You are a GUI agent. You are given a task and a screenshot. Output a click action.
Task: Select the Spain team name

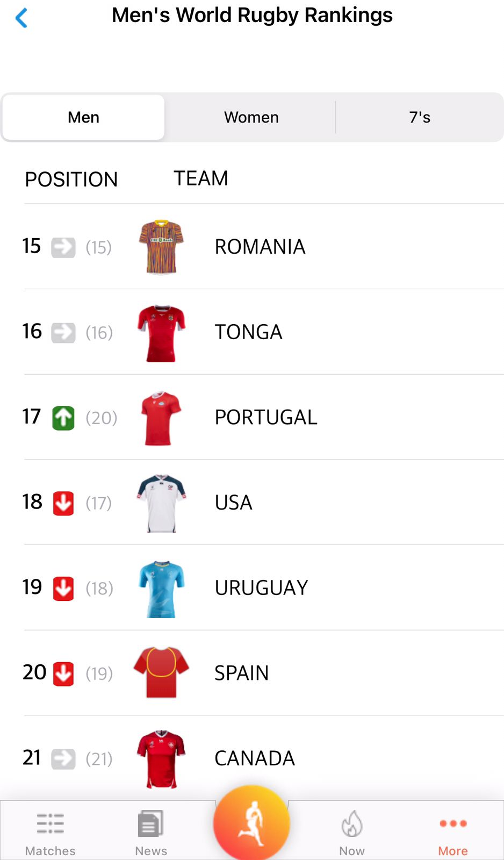[x=242, y=673]
